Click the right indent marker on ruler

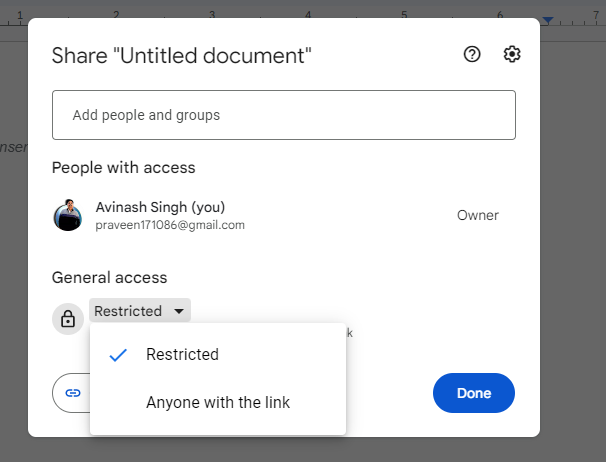point(548,20)
